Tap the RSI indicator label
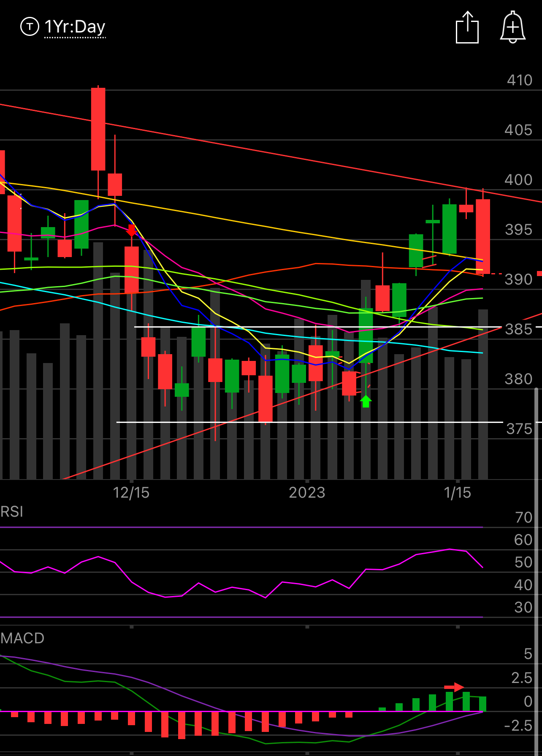The image size is (542, 756). pyautogui.click(x=12, y=512)
